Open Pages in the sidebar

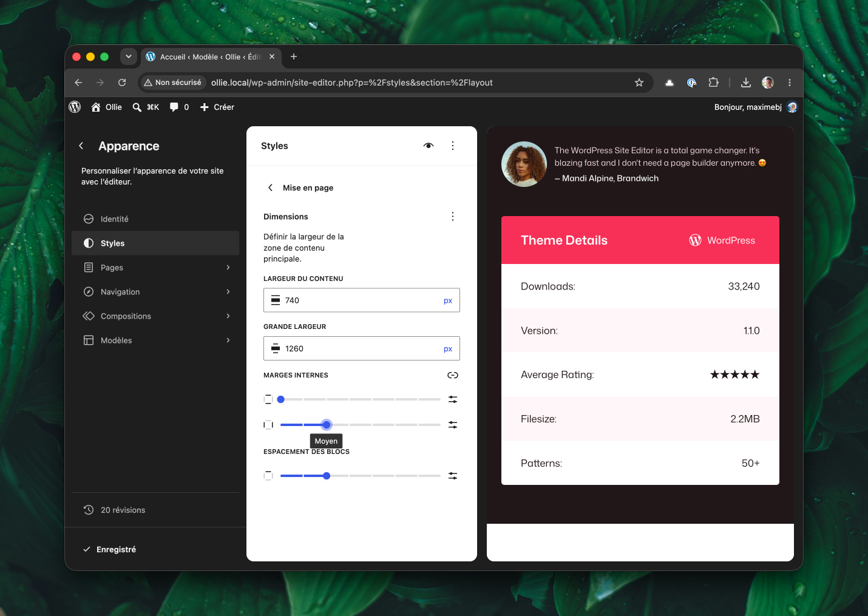pyautogui.click(x=155, y=267)
